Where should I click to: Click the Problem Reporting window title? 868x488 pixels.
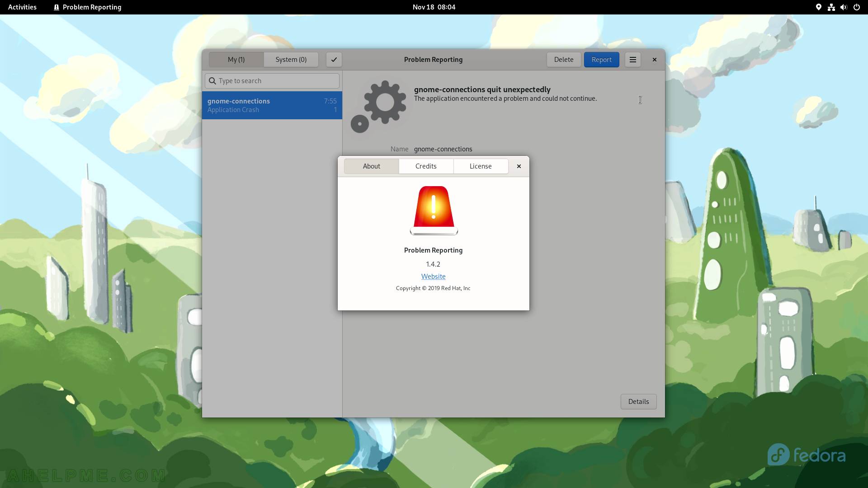coord(433,60)
